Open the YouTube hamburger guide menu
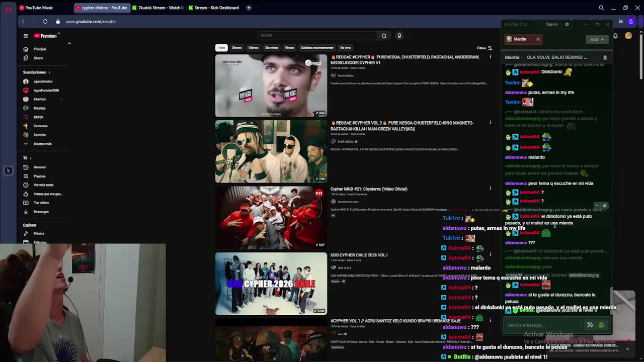 coord(26,36)
